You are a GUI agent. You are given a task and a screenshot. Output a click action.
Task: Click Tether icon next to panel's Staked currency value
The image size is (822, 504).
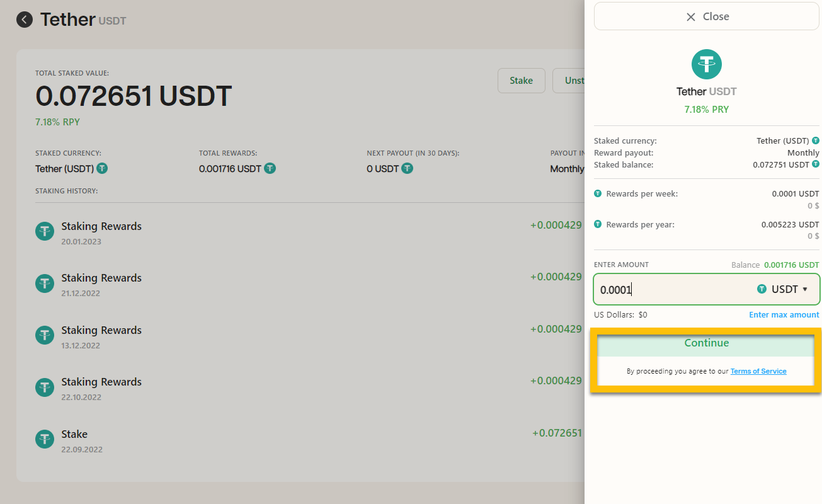coord(816,140)
